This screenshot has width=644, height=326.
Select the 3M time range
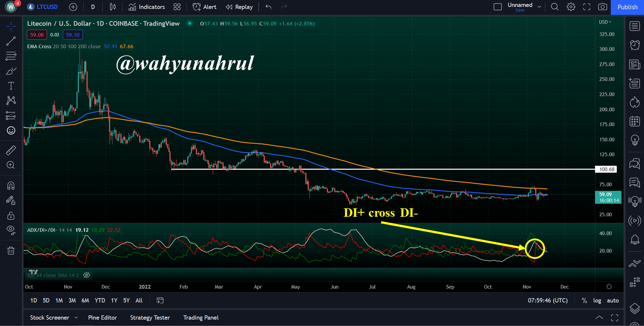(72, 301)
